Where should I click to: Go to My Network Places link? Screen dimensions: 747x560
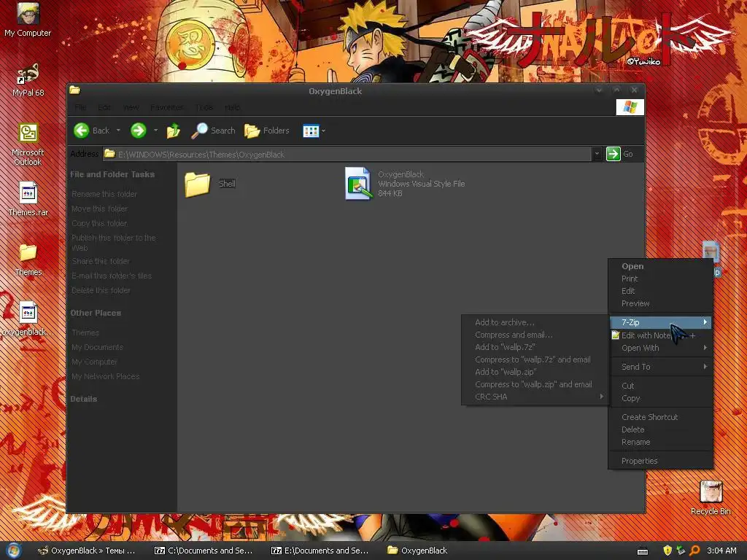pyautogui.click(x=105, y=376)
